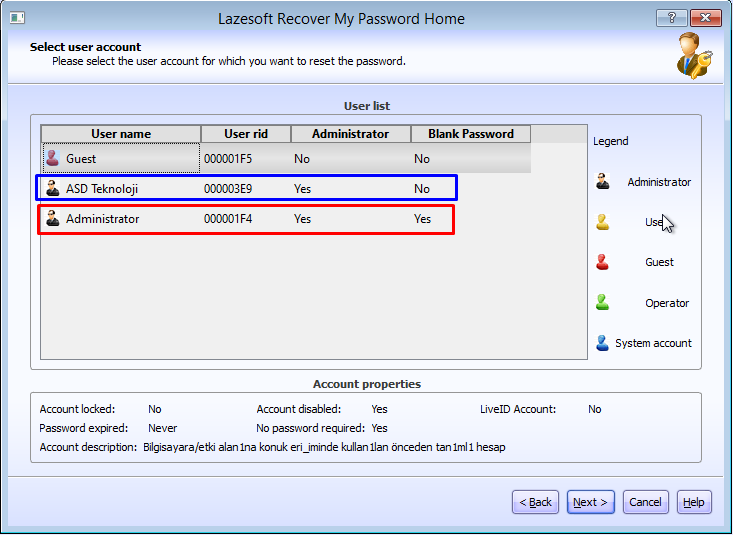Click the legend's black Administrator icon

point(603,181)
